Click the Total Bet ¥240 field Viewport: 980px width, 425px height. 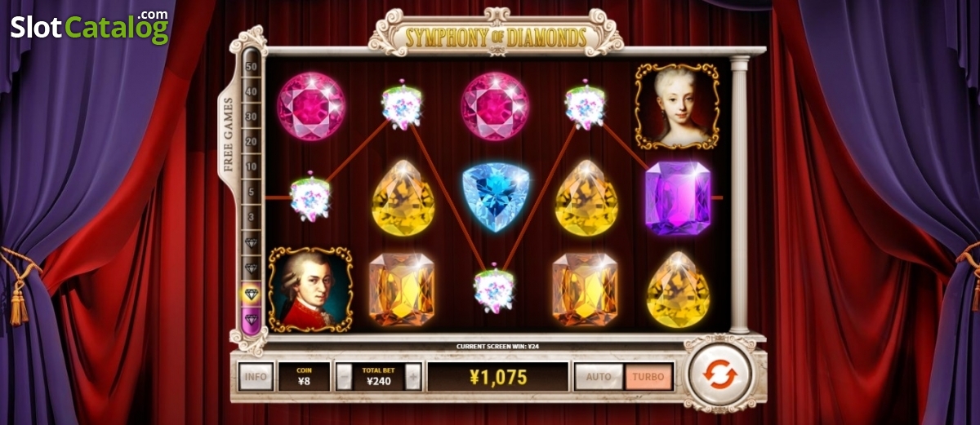pos(379,377)
